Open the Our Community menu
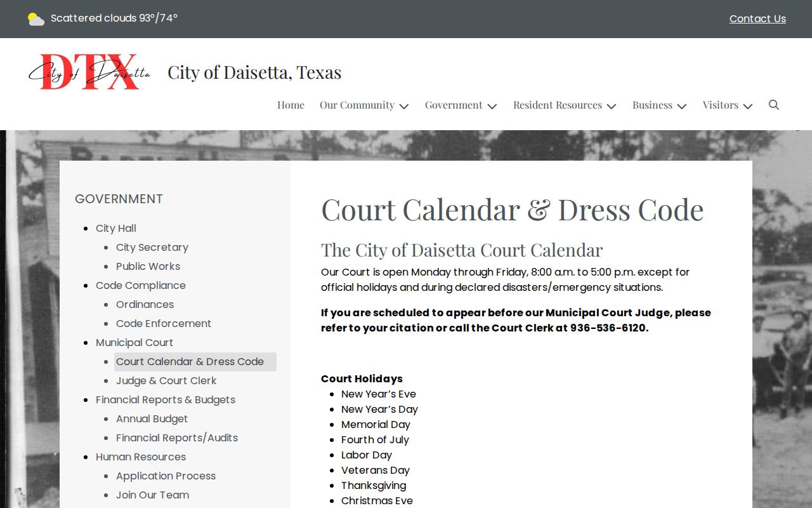Viewport: 812px width, 508px height. pos(357,105)
